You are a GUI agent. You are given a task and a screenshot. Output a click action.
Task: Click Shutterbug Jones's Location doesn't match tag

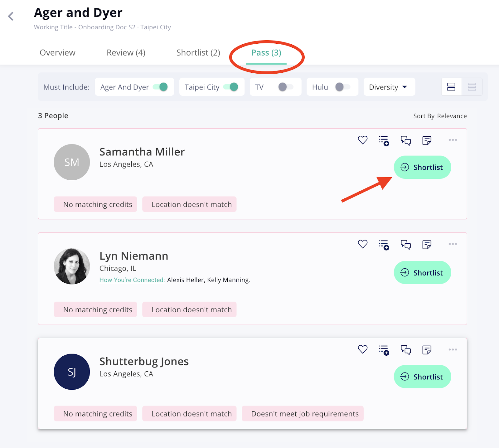(189, 414)
